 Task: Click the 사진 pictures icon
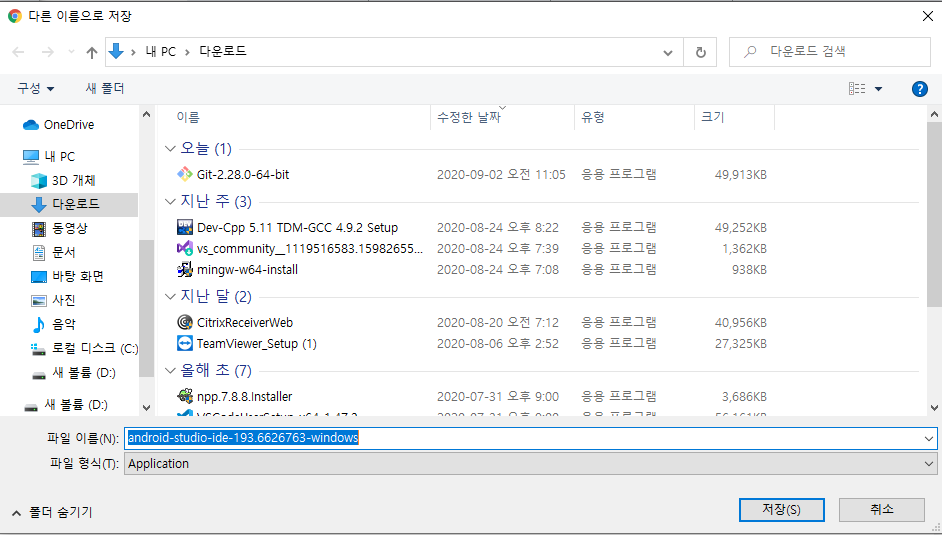[39, 300]
